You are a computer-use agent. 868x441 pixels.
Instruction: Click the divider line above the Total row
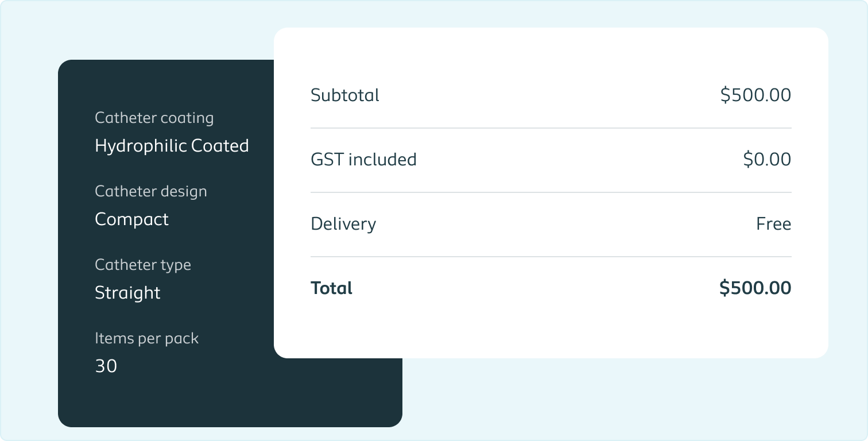pyautogui.click(x=551, y=257)
